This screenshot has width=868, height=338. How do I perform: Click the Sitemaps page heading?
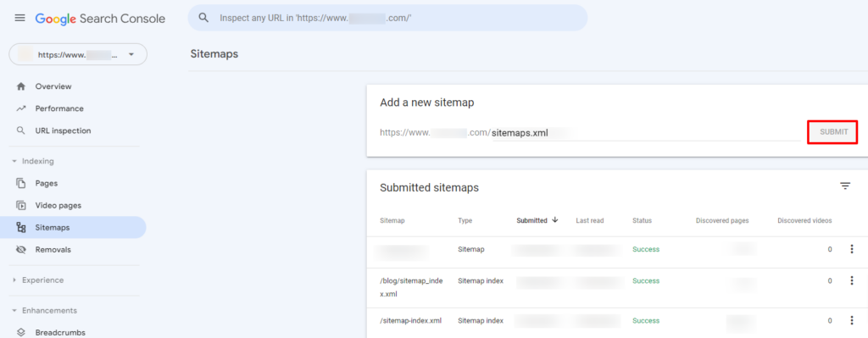pos(214,53)
